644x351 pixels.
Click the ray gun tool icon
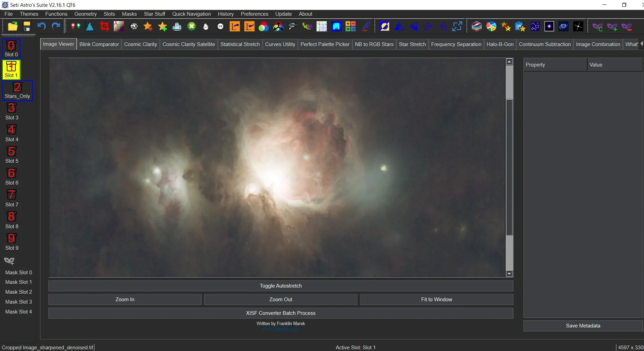pos(293,26)
